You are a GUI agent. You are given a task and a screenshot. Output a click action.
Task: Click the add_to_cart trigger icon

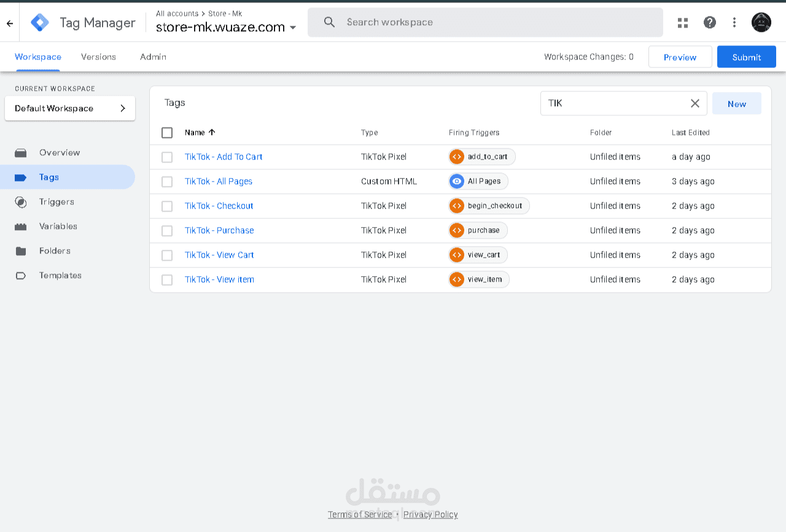click(x=456, y=156)
